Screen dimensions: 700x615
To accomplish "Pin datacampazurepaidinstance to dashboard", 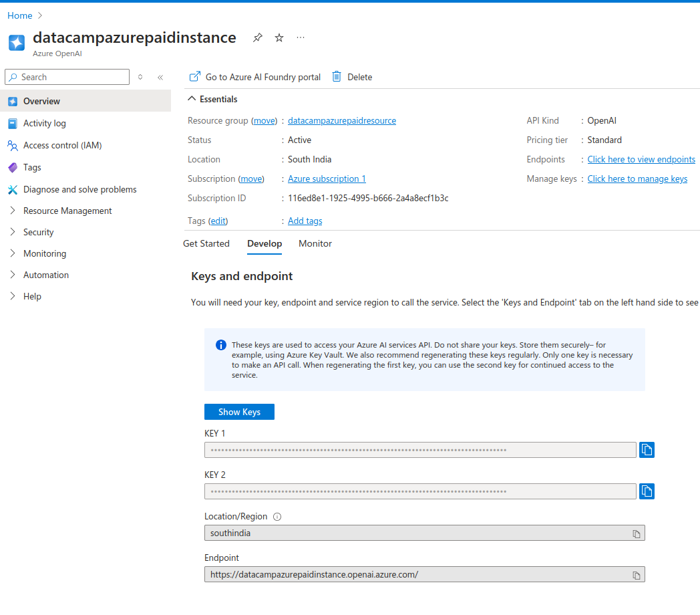I will coord(258,38).
